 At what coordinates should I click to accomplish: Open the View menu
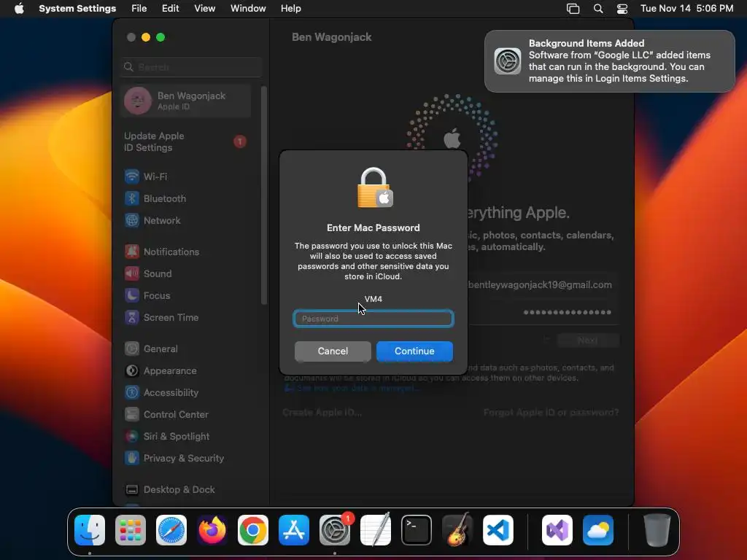click(204, 9)
